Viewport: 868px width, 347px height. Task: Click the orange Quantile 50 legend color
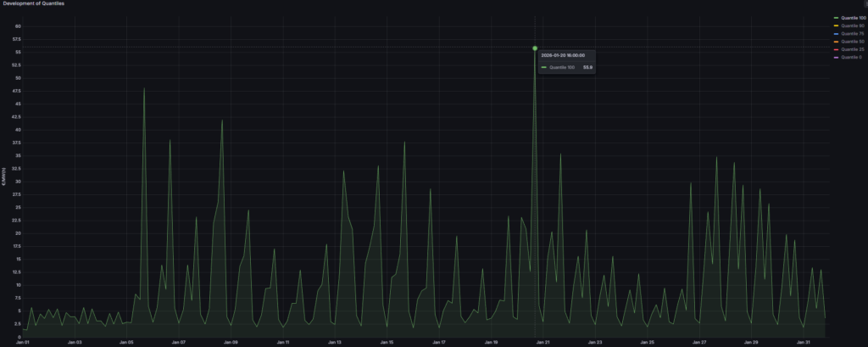(x=836, y=42)
